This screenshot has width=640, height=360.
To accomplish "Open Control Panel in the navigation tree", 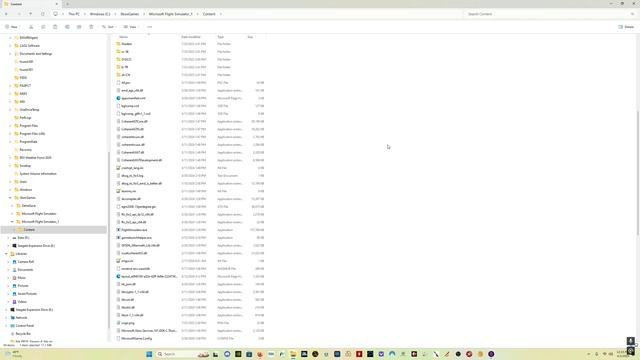I will point(25,326).
